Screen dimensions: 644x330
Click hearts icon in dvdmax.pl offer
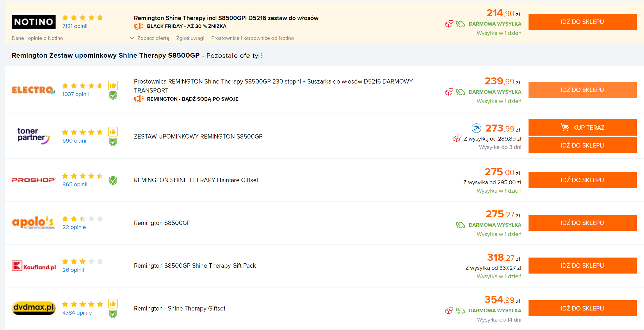[x=449, y=311]
